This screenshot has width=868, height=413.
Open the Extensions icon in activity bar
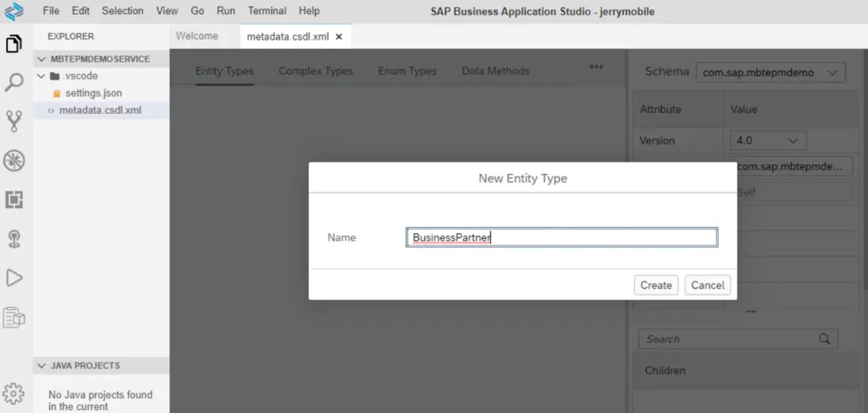point(14,199)
